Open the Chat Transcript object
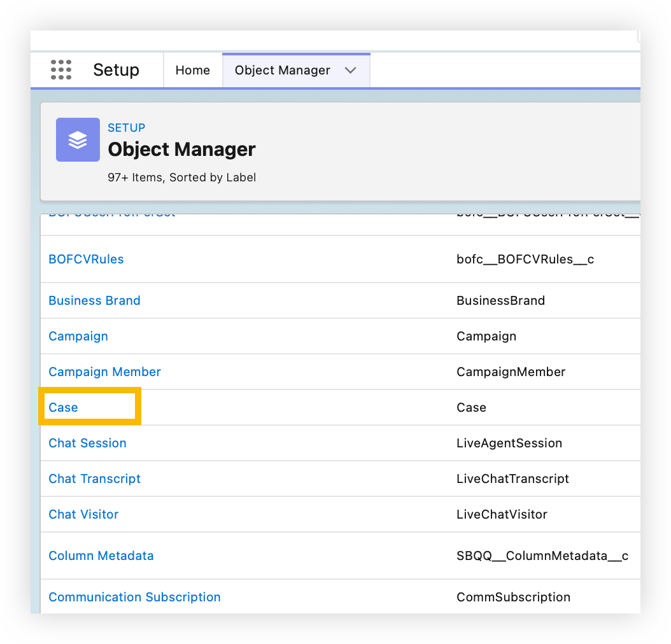The width and height of the screenshot is (671, 644). point(94,479)
